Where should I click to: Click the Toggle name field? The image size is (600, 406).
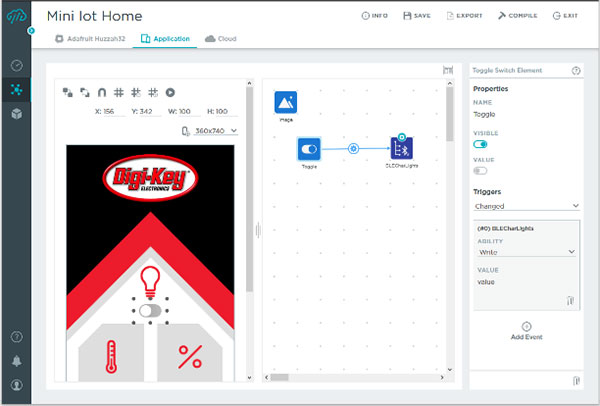coord(526,114)
